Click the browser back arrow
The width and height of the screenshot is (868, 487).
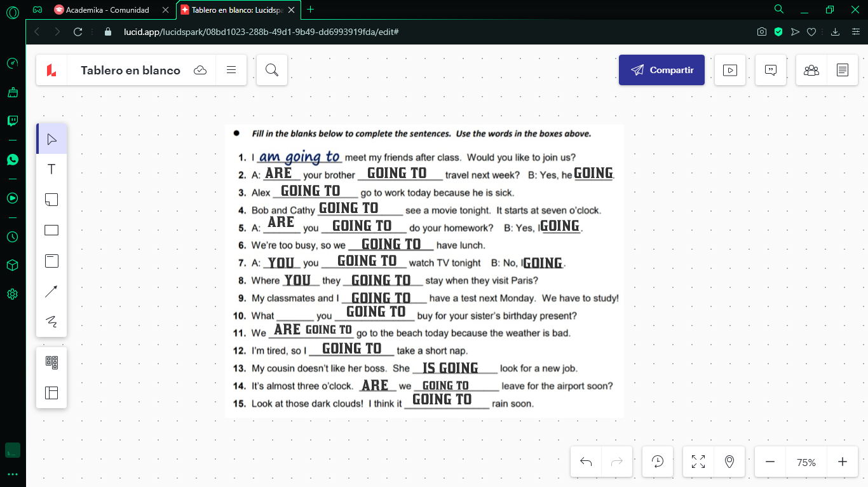click(x=37, y=32)
